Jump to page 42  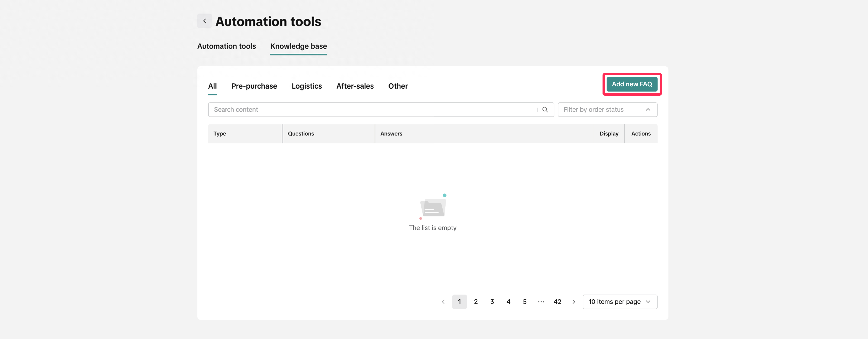pyautogui.click(x=557, y=302)
